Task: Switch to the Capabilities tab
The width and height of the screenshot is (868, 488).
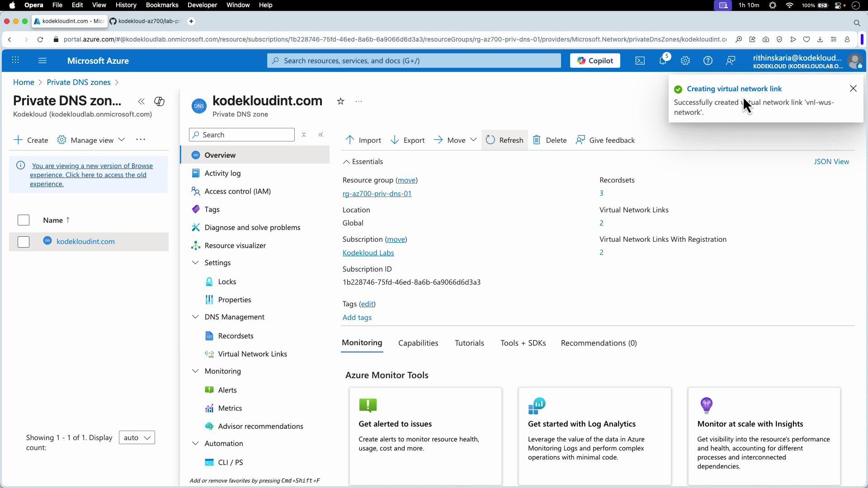Action: (418, 343)
